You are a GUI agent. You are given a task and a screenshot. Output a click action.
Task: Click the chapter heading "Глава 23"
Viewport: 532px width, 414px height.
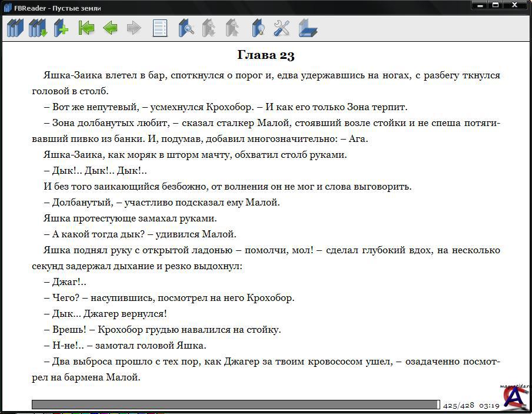265,55
